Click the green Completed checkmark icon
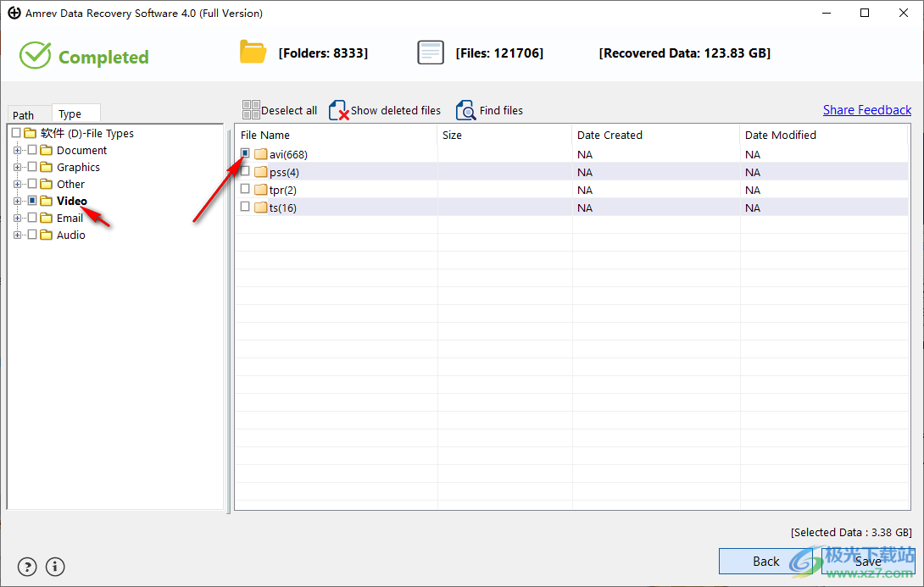Image resolution: width=924 pixels, height=587 pixels. coord(35,56)
